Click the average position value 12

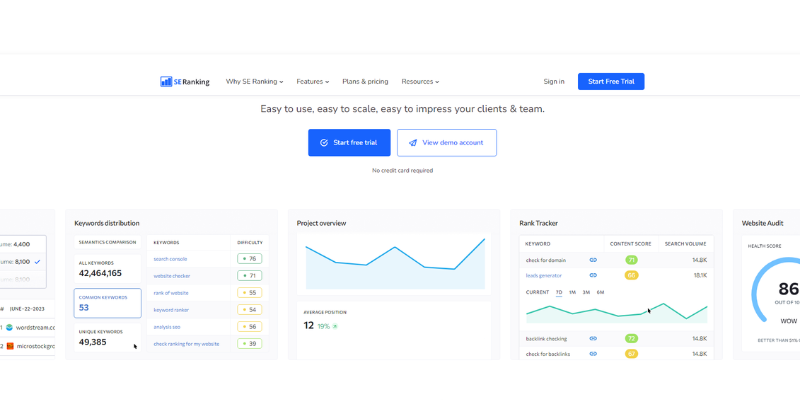[308, 326]
